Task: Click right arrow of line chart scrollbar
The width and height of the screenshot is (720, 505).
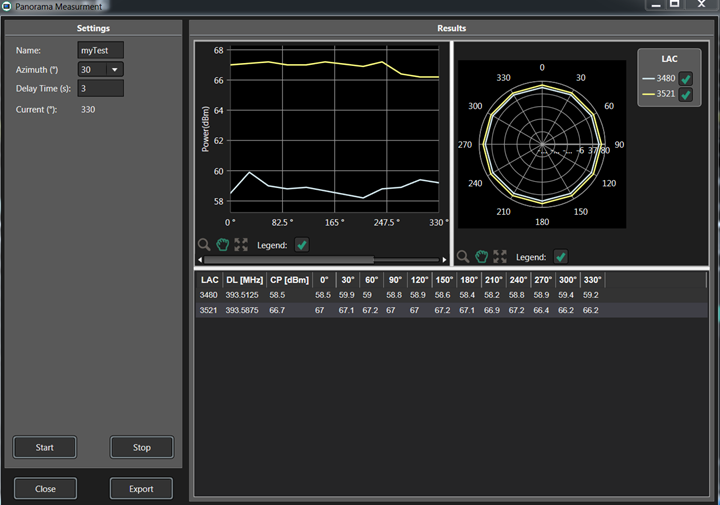Action: [x=445, y=260]
